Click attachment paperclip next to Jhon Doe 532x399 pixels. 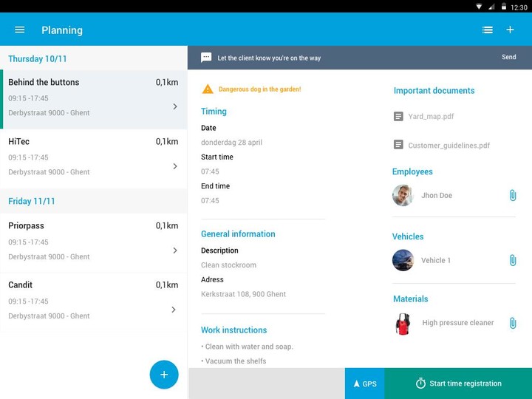512,196
